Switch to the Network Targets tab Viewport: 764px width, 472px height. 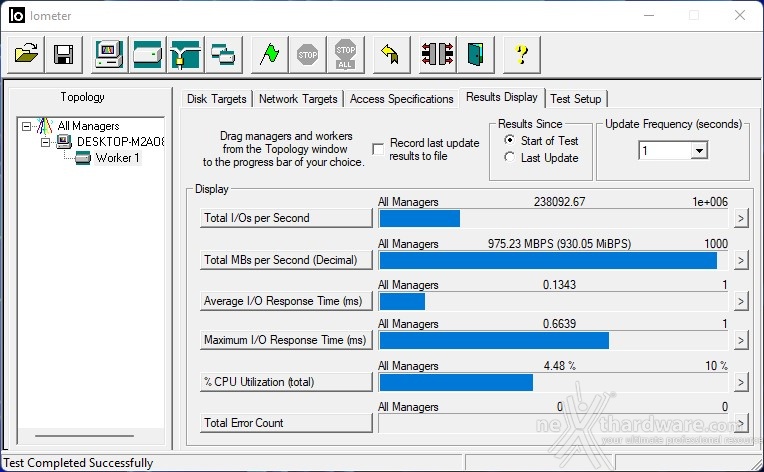(x=298, y=99)
